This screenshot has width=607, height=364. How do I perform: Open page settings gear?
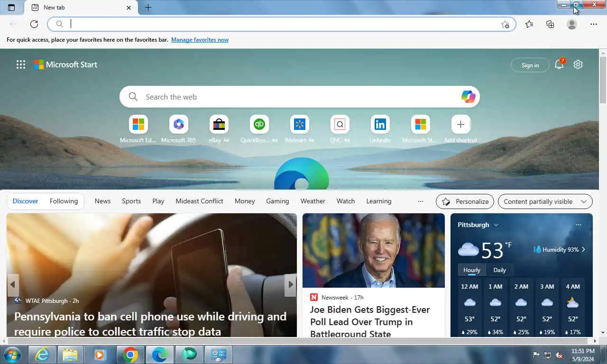coord(578,64)
